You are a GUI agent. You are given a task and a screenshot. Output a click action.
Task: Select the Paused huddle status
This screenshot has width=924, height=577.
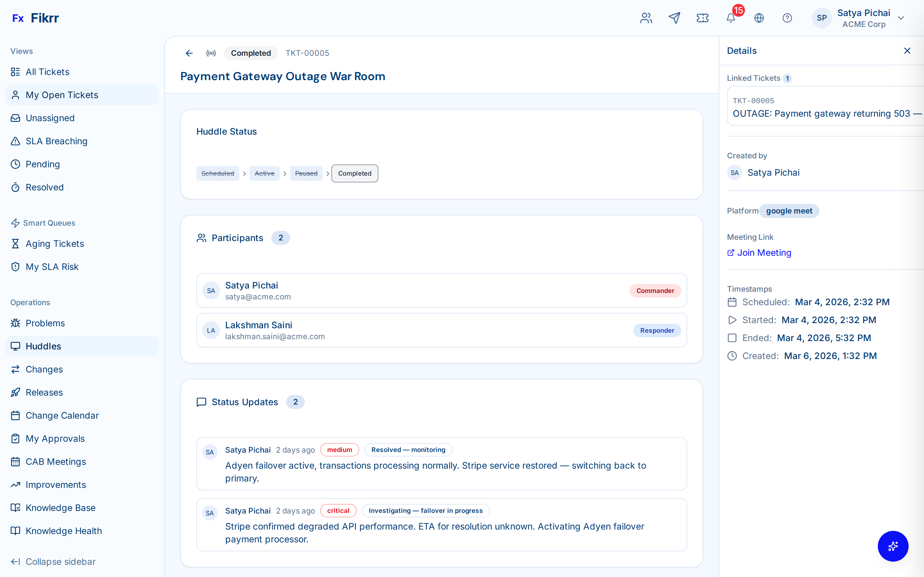tap(306, 173)
